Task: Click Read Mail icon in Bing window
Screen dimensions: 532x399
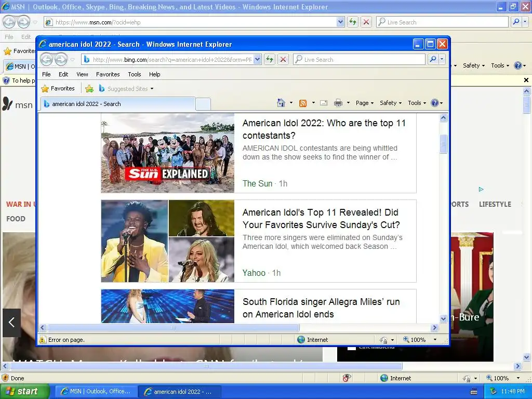Action: tap(324, 103)
